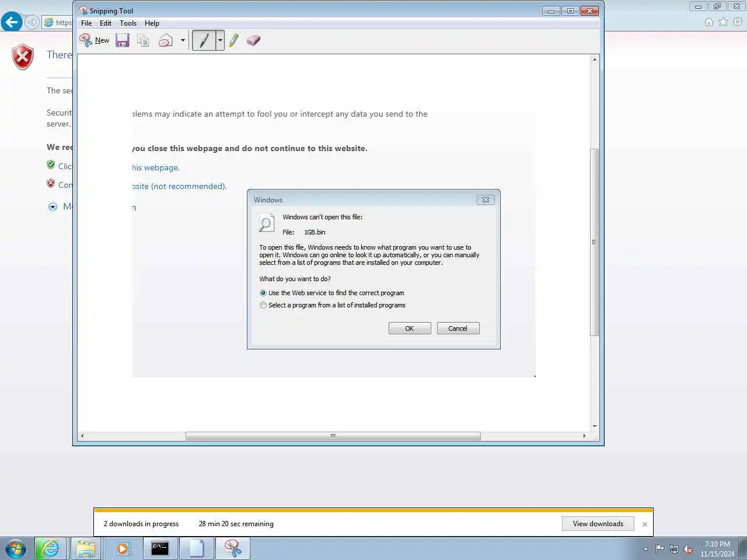Click the https address bar in Internet Explorer

(x=58, y=22)
